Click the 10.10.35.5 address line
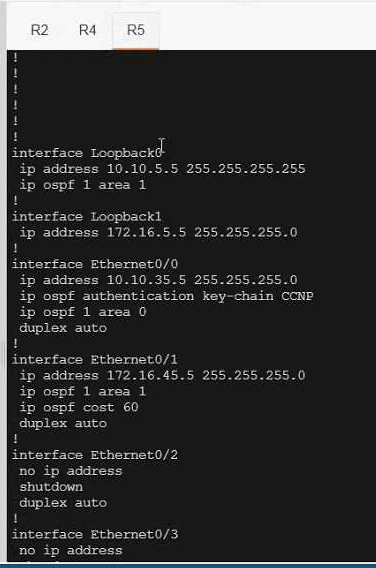Image resolution: width=376 pixels, height=568 pixels. (x=158, y=280)
